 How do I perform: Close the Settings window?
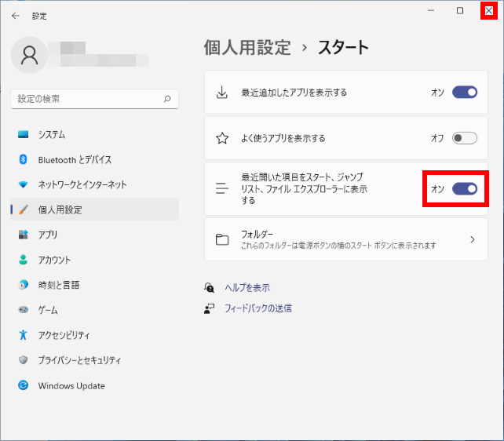point(489,11)
